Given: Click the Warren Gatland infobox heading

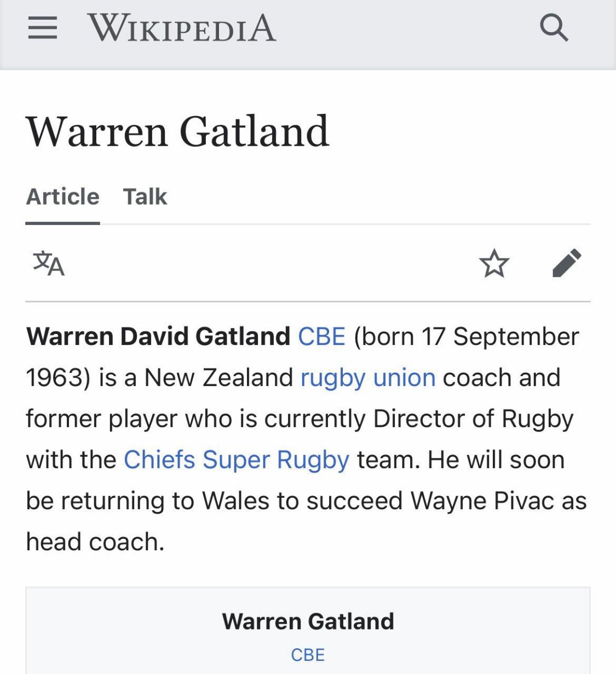Looking at the screenshot, I should click(x=308, y=621).
